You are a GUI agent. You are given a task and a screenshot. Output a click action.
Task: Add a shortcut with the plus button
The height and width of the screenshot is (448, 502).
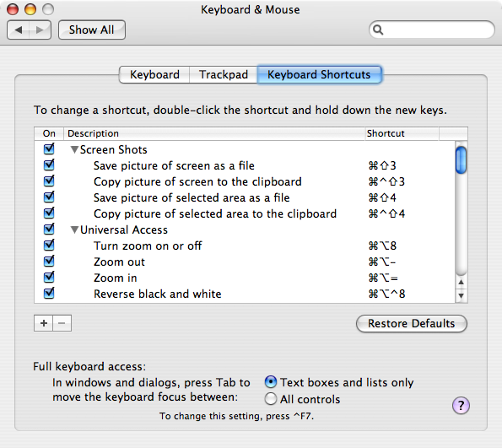pos(44,323)
